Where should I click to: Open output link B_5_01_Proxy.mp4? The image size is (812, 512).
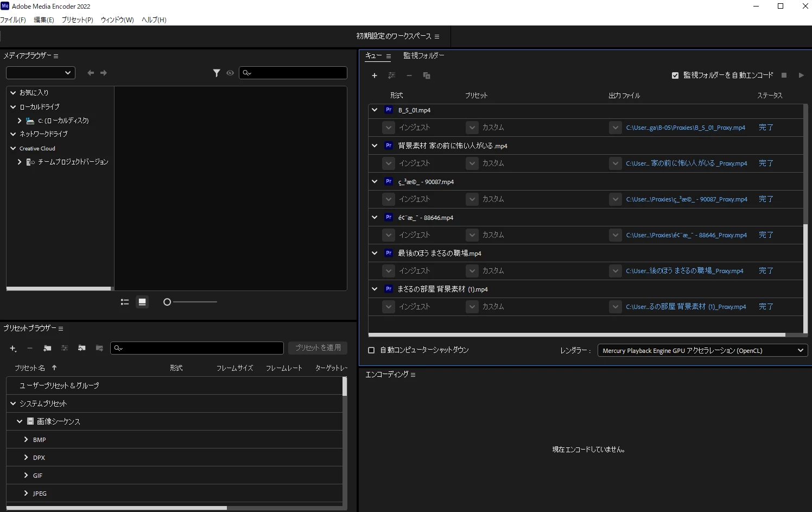[686, 128]
